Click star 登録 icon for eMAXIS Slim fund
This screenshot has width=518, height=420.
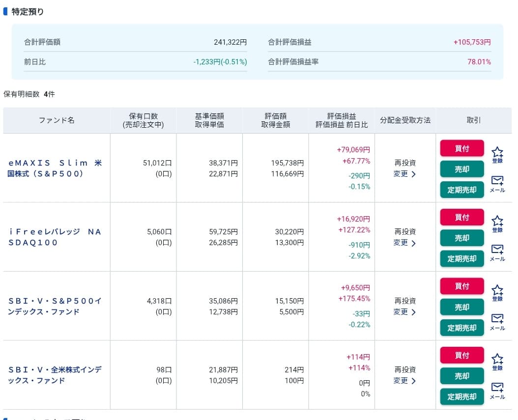coord(497,154)
